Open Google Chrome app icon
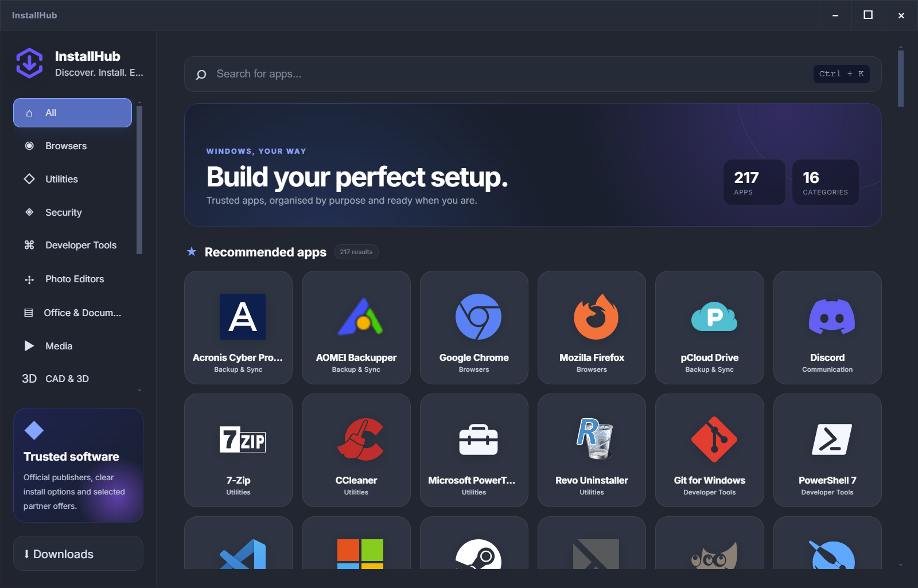 click(478, 317)
